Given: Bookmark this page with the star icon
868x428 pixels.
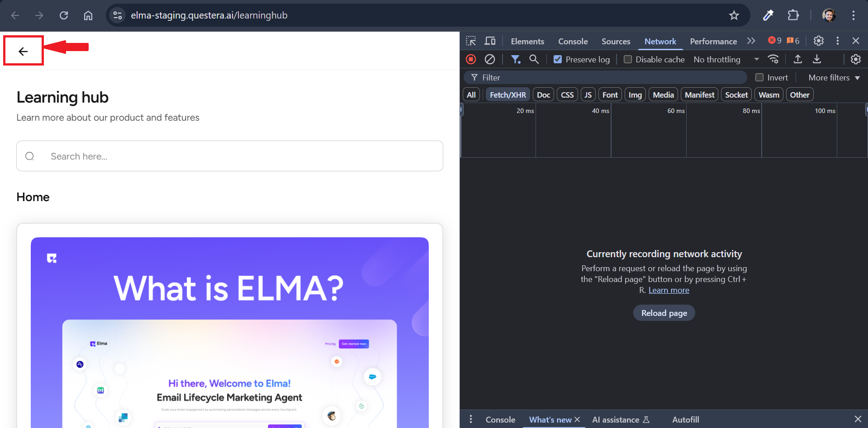Looking at the screenshot, I should (x=734, y=15).
